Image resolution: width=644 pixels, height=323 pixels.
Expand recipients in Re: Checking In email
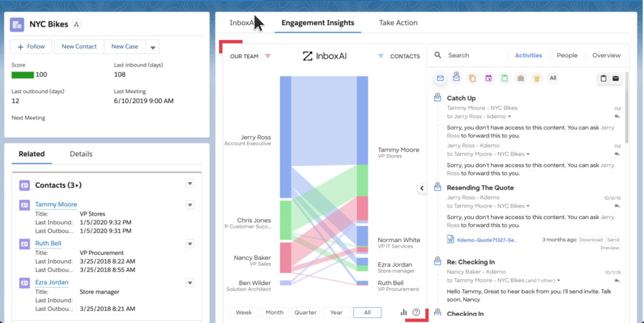(559, 280)
